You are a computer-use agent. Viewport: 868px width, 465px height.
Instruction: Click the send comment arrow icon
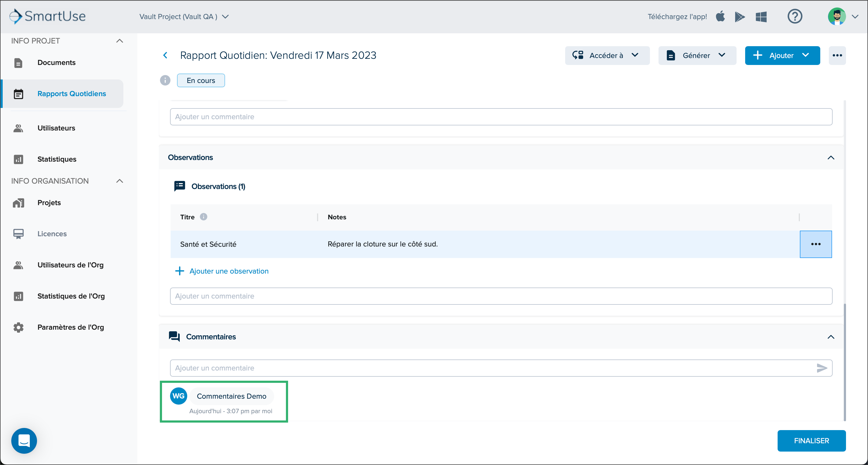click(822, 368)
